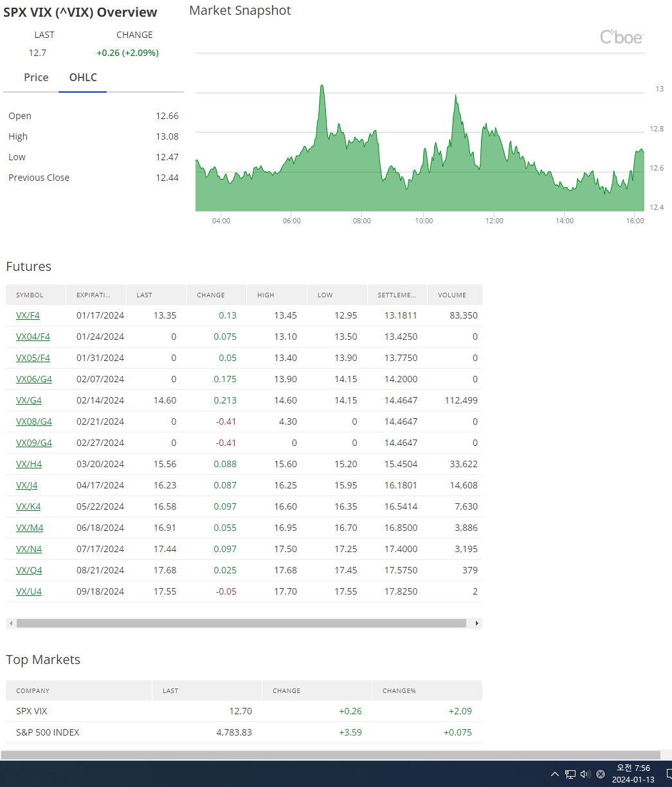Select the OHLC tab

[x=83, y=77]
